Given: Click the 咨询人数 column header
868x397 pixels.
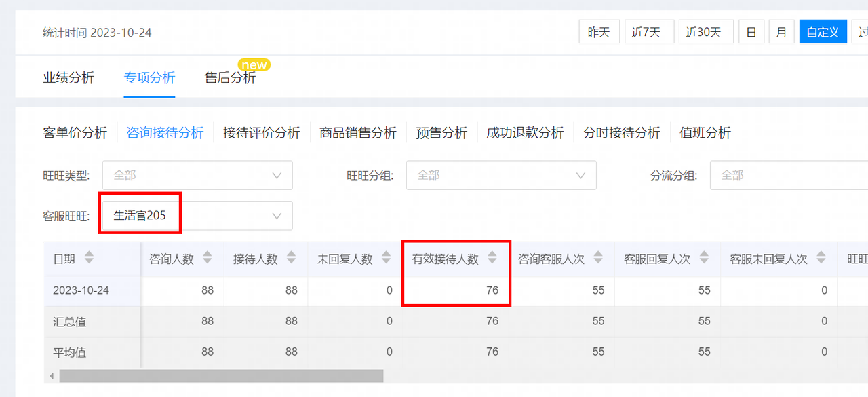Looking at the screenshot, I should coord(172,259).
